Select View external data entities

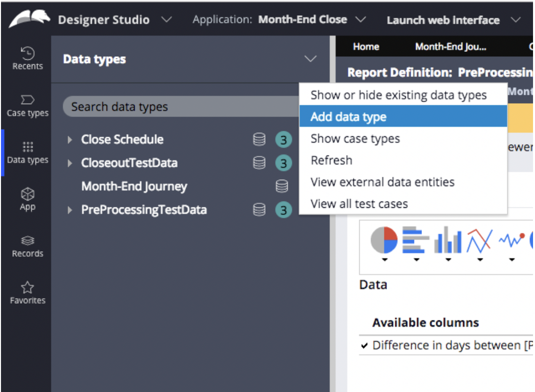[x=403, y=182]
